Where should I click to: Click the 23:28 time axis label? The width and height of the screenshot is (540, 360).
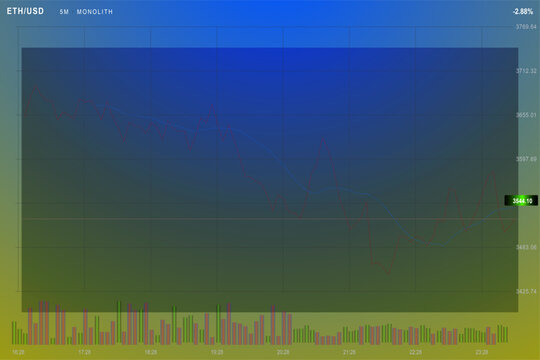482,352
